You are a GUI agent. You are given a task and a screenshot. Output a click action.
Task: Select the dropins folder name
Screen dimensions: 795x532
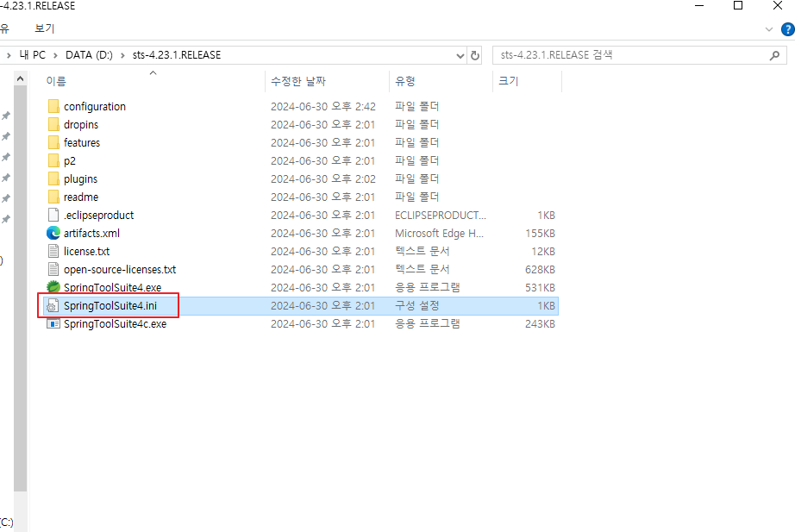81,125
